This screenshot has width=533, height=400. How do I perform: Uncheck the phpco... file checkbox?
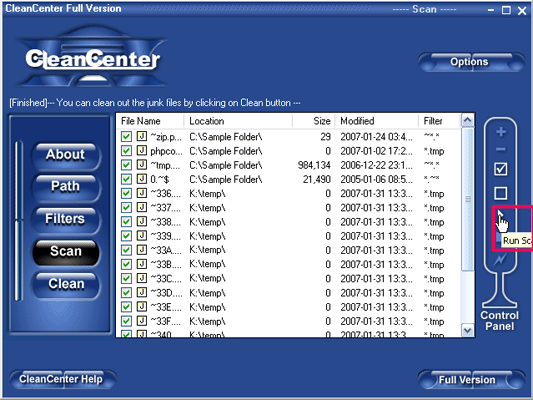pos(126,151)
